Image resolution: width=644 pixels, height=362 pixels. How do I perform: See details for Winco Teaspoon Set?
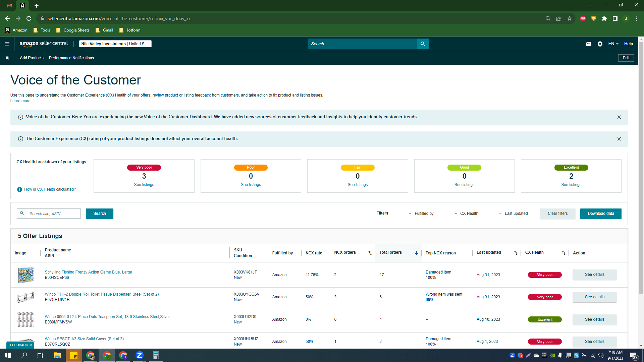[x=594, y=320]
